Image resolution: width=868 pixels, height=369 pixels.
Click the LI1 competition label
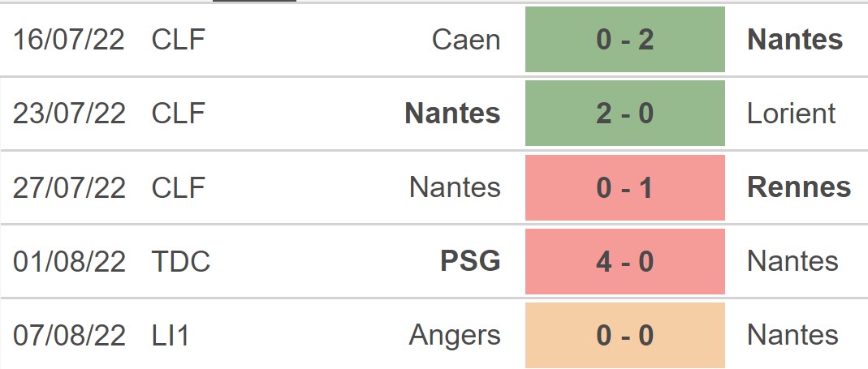coord(171,335)
